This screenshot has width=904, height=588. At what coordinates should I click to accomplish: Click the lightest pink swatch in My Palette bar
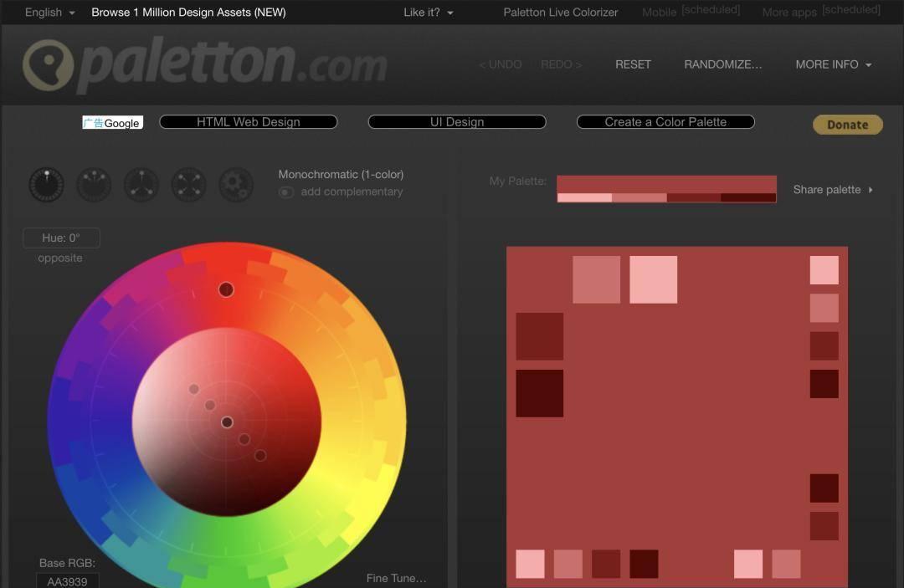[x=584, y=198]
